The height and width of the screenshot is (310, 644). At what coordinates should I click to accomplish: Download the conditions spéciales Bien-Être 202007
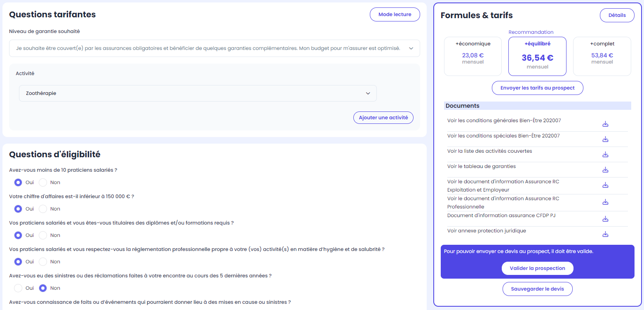605,139
